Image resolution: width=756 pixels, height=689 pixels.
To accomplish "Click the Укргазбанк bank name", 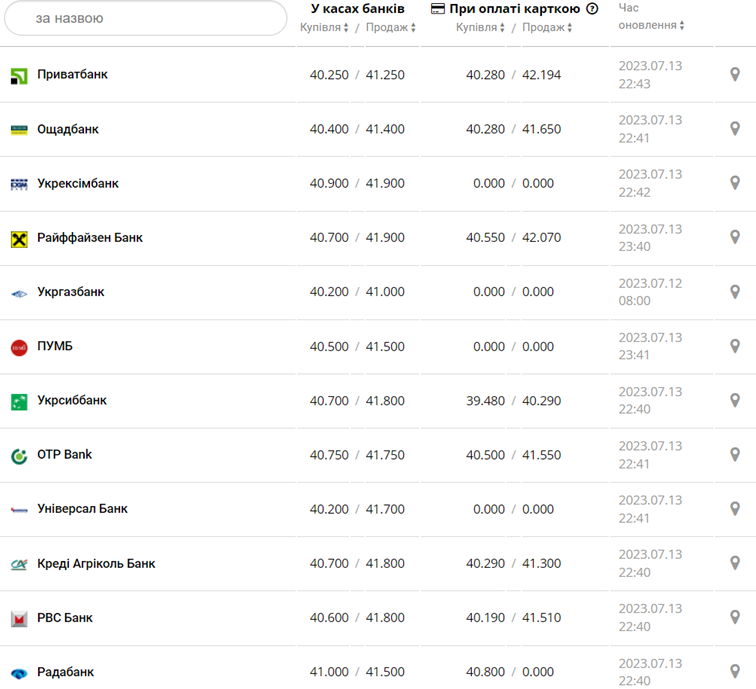I will pyautogui.click(x=70, y=292).
